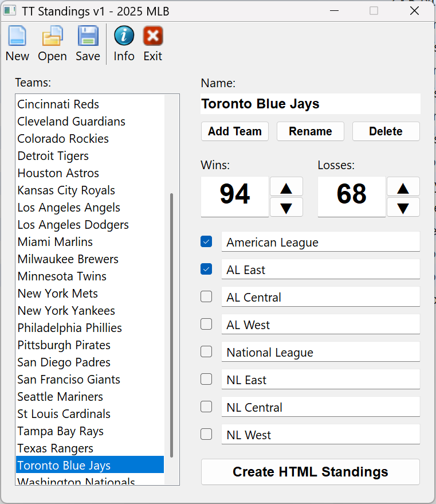The image size is (436, 504).
Task: Uncheck the American League checkbox
Action: tap(206, 241)
